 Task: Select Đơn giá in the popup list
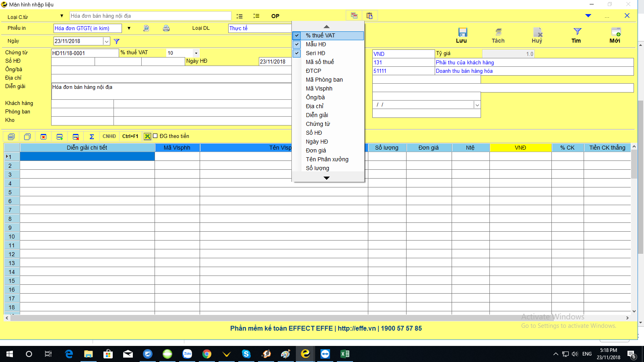(316, 150)
